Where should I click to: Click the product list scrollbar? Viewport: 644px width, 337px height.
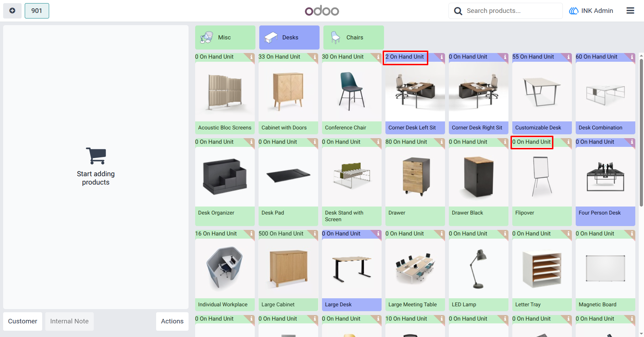[641, 133]
